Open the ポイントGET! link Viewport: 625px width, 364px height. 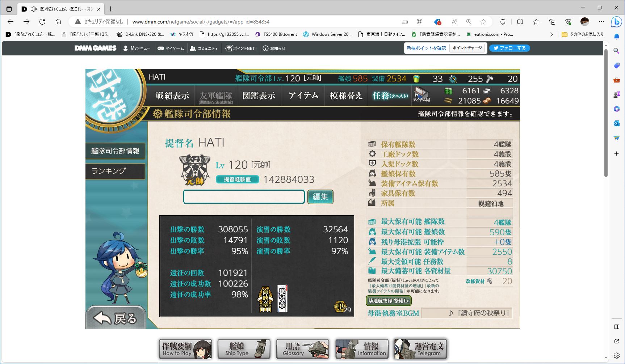coord(241,48)
